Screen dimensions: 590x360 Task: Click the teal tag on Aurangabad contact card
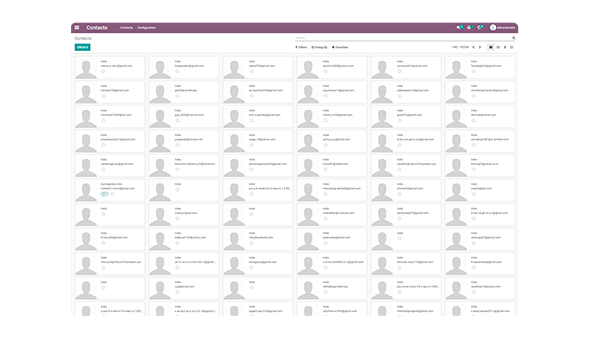tap(105, 194)
